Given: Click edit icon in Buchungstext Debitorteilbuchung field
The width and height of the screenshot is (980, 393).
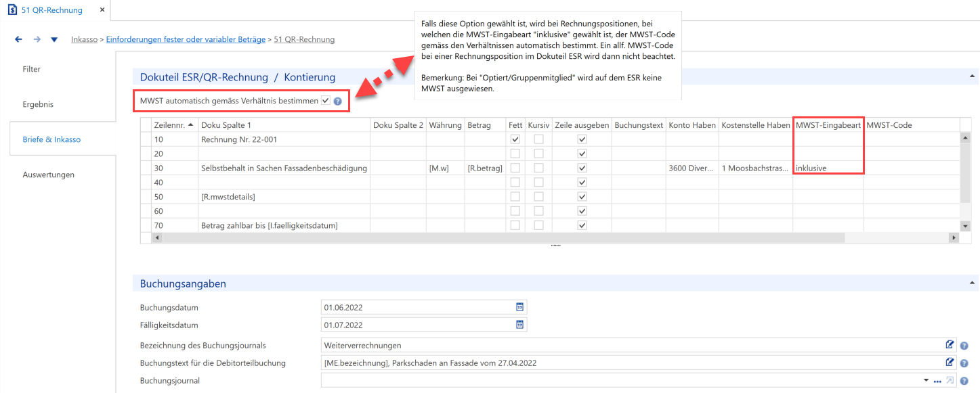Looking at the screenshot, I should [950, 363].
